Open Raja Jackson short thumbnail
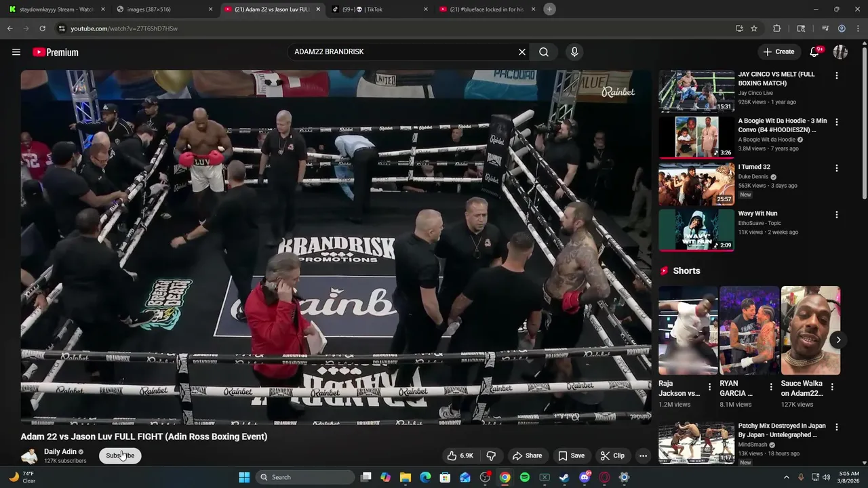Image resolution: width=868 pixels, height=488 pixels. click(x=688, y=330)
